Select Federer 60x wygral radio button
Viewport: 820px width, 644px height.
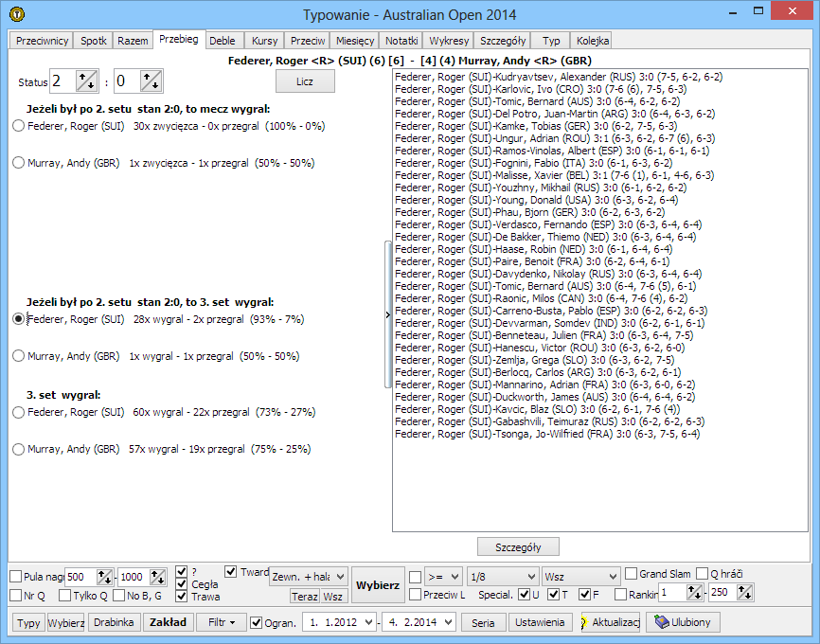pyautogui.click(x=18, y=412)
